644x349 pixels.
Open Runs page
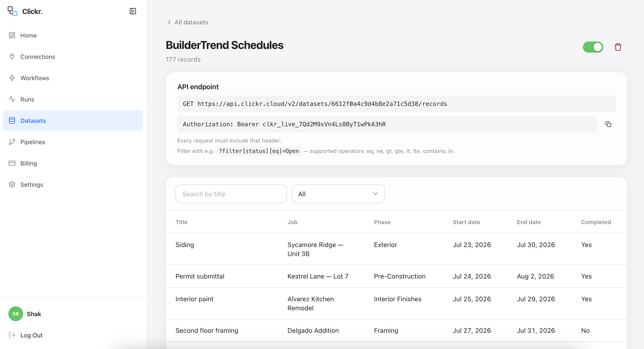73,99
